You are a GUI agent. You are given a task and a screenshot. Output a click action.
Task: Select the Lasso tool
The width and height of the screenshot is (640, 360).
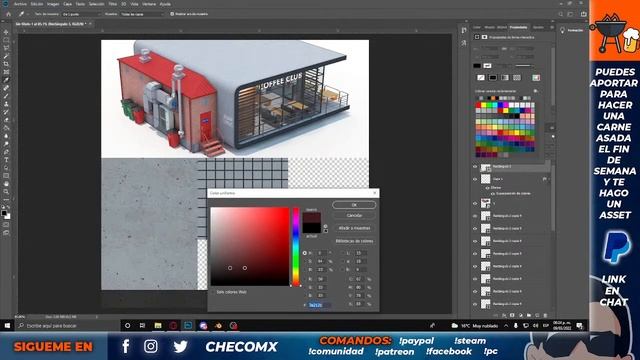click(6, 48)
